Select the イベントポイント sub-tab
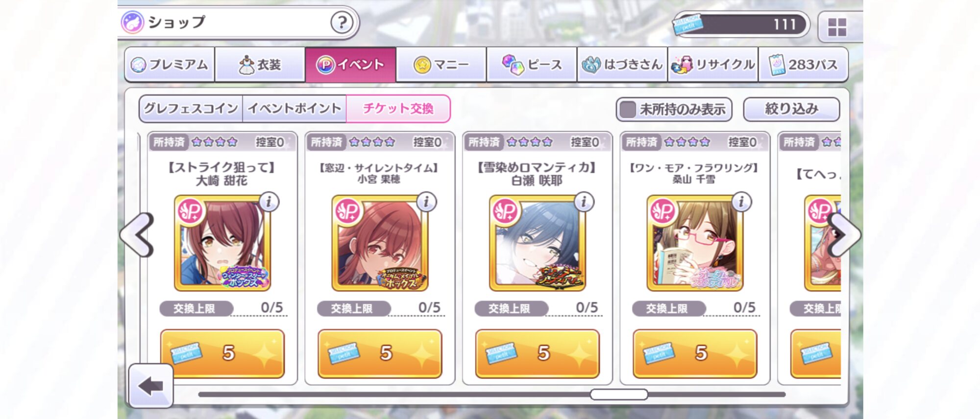Screen dimensions: 980x419 tap(294, 109)
